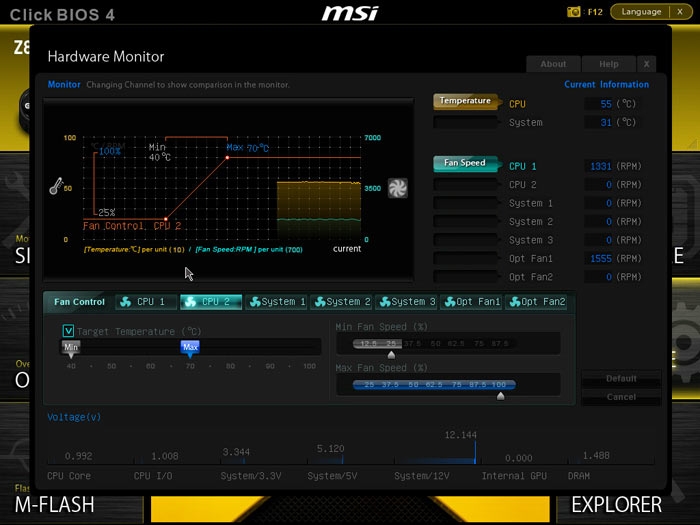Open the Opt Fan1 tab
This screenshot has width=700, height=525.
coord(471,302)
